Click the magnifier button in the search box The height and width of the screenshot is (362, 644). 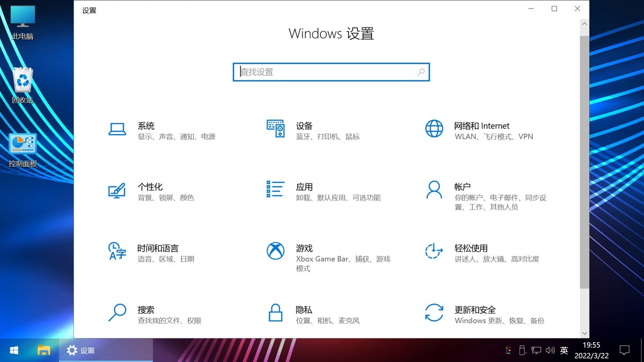click(421, 72)
